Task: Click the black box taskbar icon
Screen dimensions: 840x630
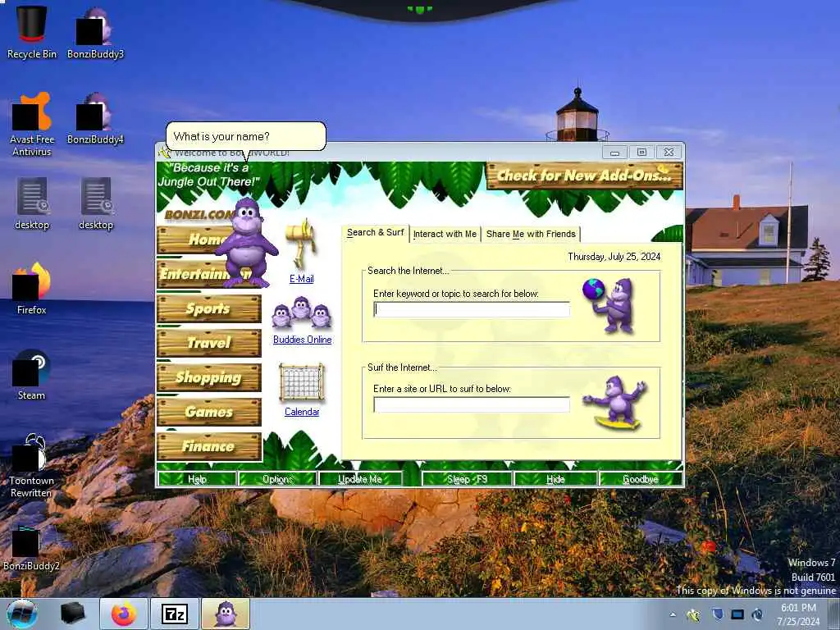Action: tap(73, 614)
